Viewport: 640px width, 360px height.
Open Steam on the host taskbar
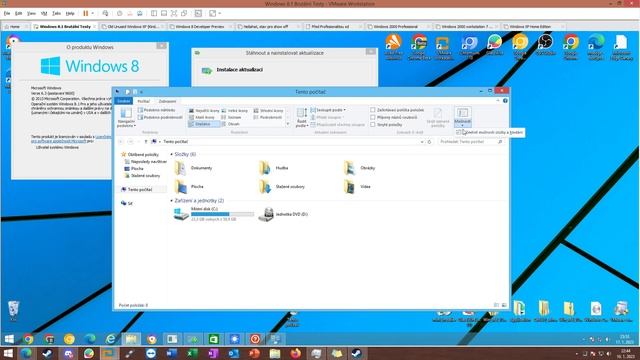[x=47, y=353]
